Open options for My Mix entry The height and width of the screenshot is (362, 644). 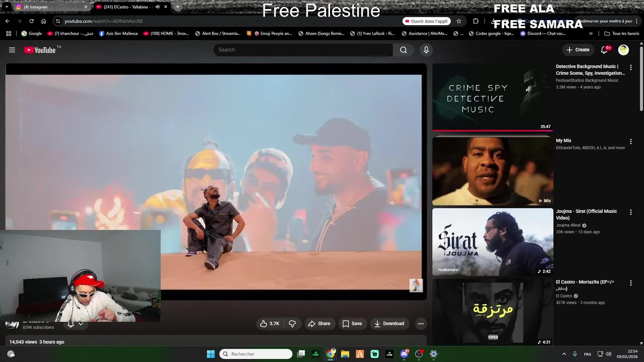coord(630,141)
